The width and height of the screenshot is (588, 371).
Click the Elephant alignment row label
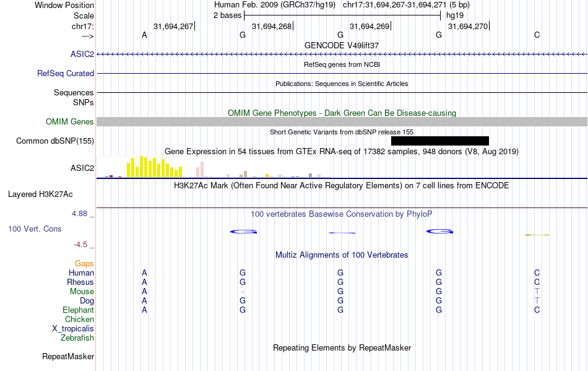pos(79,310)
